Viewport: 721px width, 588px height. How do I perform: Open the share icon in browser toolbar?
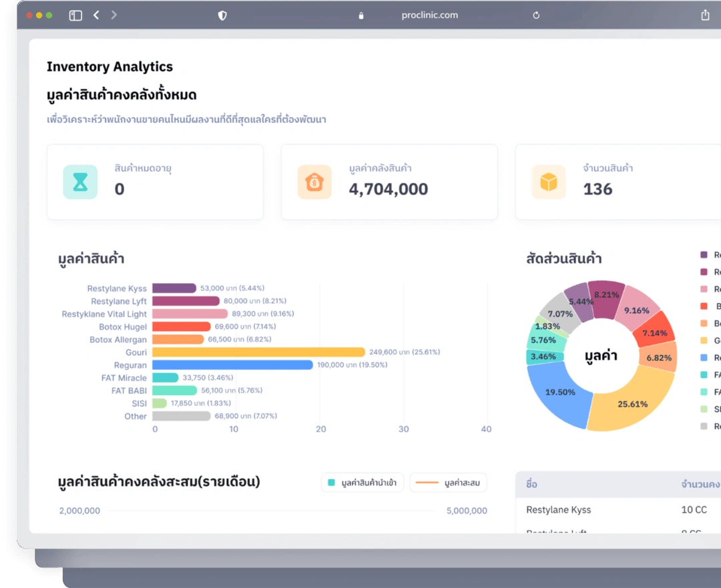click(x=705, y=15)
